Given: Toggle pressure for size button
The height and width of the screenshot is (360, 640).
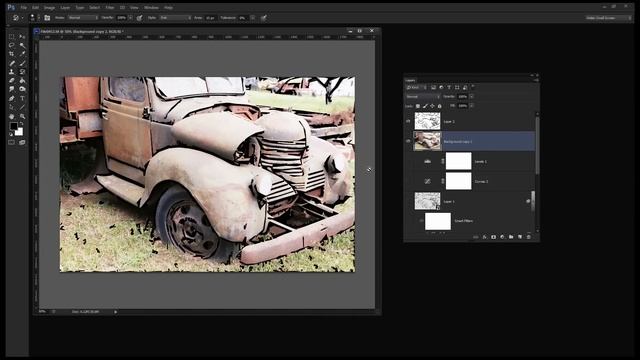Looking at the screenshot, I should tap(264, 18).
